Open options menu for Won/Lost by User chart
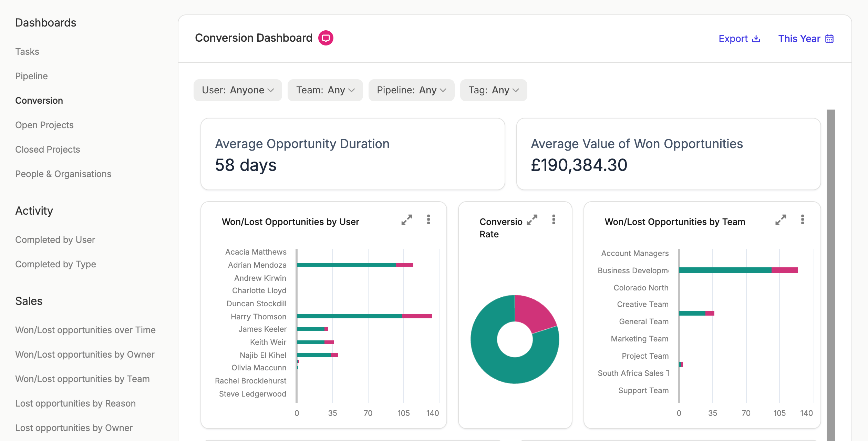Screen dimensions: 868x441 click(428, 220)
